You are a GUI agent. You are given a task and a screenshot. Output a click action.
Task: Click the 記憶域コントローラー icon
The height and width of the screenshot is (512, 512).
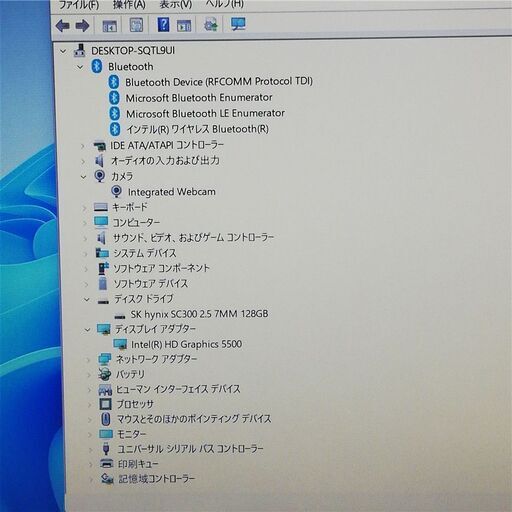107,479
